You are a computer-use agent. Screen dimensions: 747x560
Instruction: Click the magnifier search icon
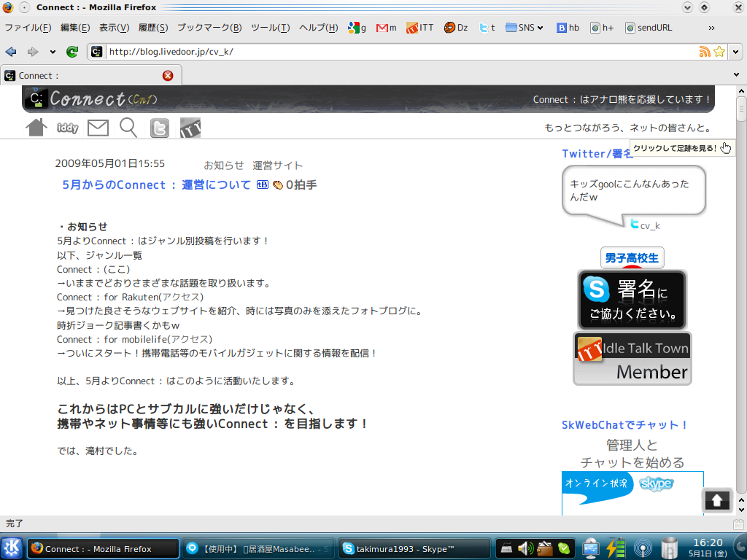[x=128, y=128]
